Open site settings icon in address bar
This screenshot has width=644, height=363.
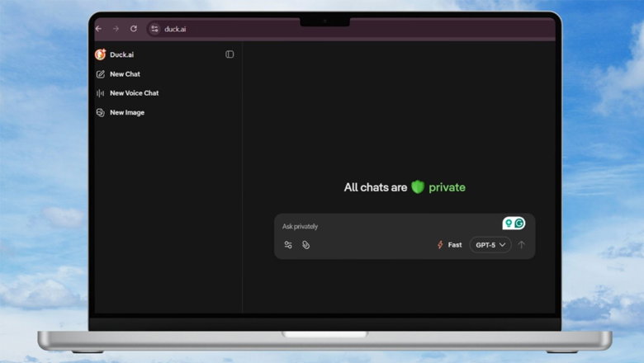[x=154, y=29]
